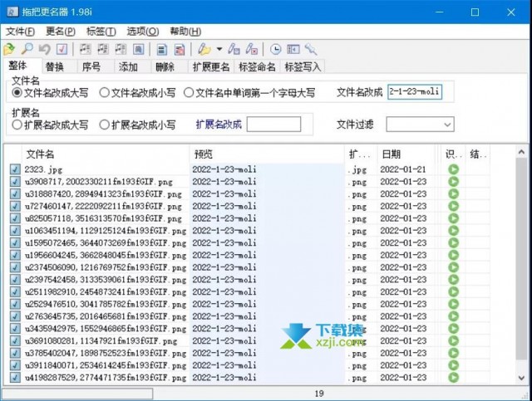Image resolution: width=532 pixels, height=401 pixels.
Task: Click the play icon for 2323.jpg row
Action: (x=453, y=169)
